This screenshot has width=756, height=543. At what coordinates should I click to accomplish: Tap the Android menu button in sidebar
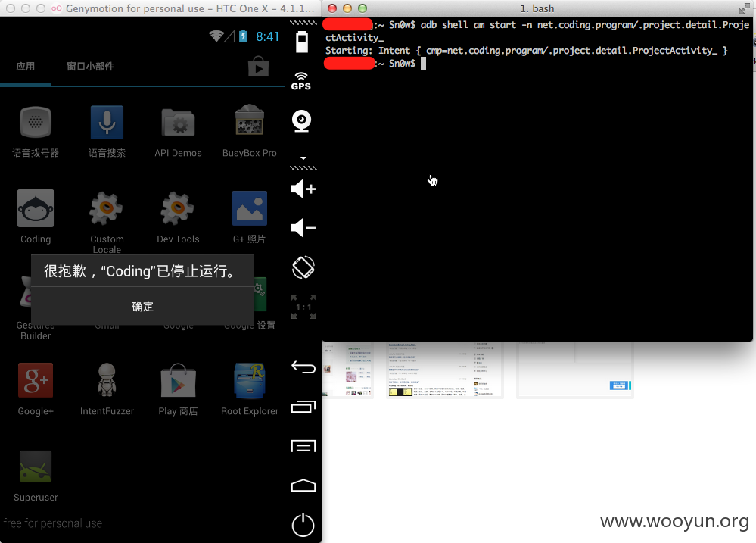click(303, 446)
